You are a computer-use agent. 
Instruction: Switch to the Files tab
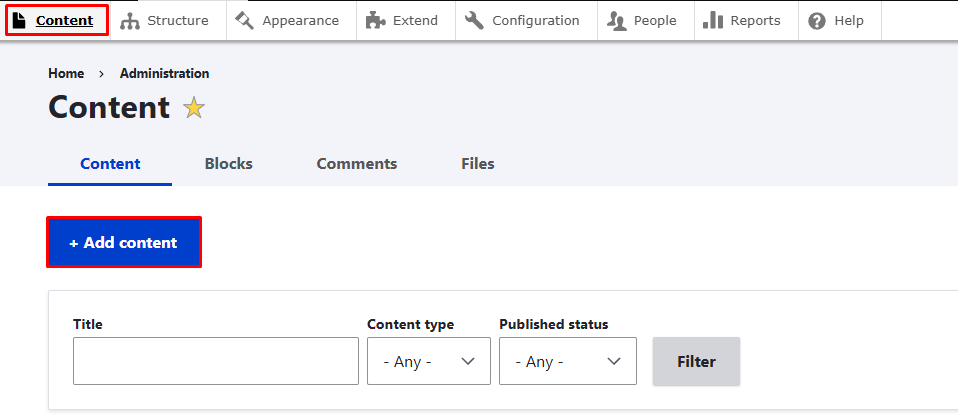[478, 164]
